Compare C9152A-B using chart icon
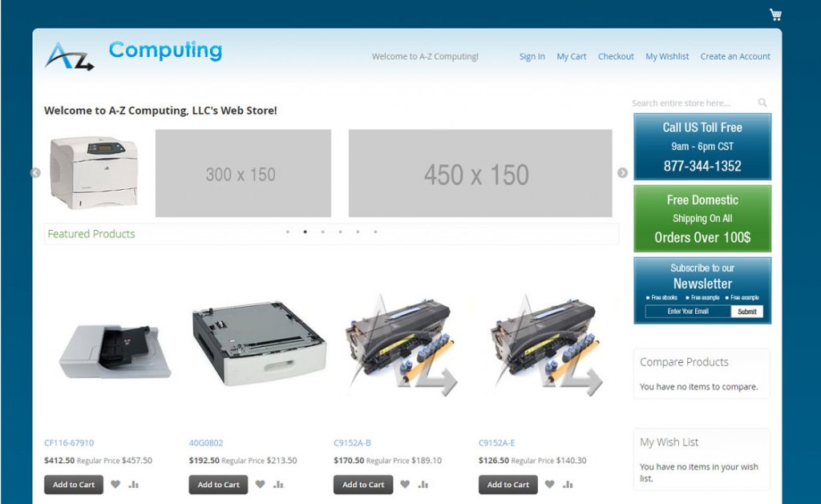The image size is (821, 504). 423,484
